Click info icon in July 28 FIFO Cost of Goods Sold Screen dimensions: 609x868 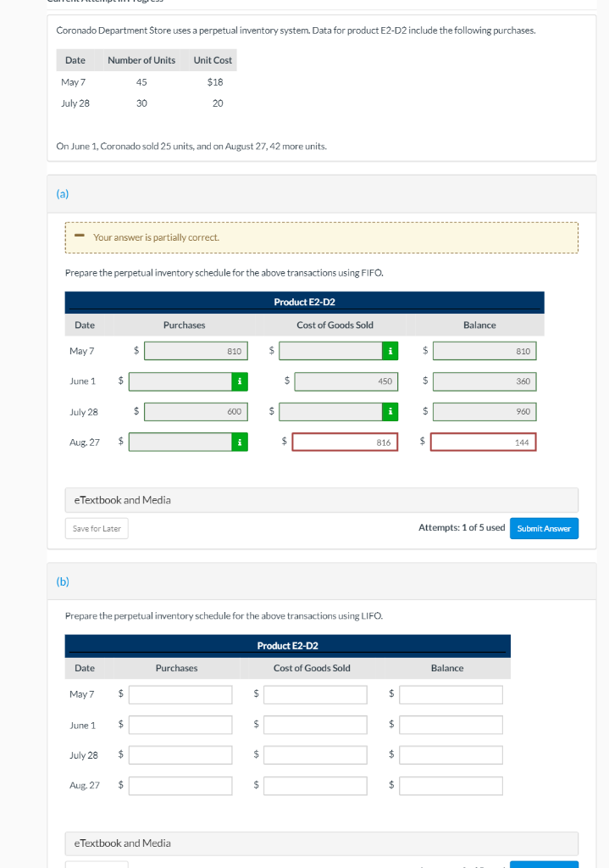coord(390,411)
